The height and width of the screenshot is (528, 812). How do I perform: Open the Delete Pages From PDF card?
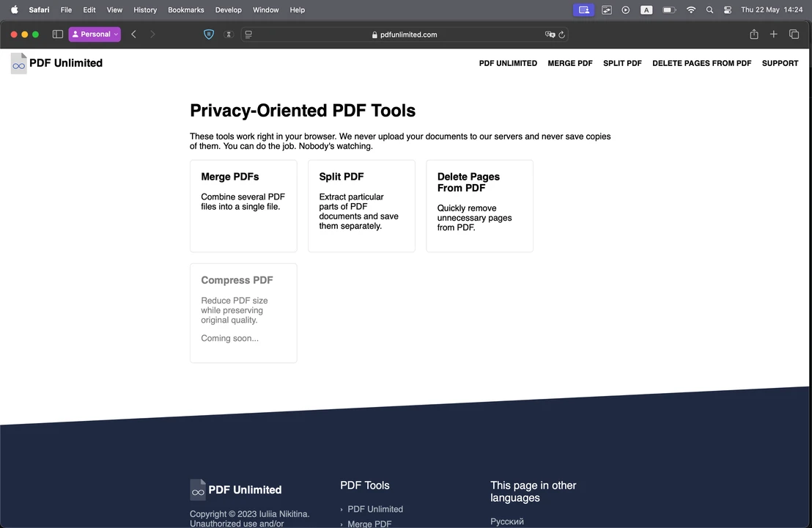(479, 206)
